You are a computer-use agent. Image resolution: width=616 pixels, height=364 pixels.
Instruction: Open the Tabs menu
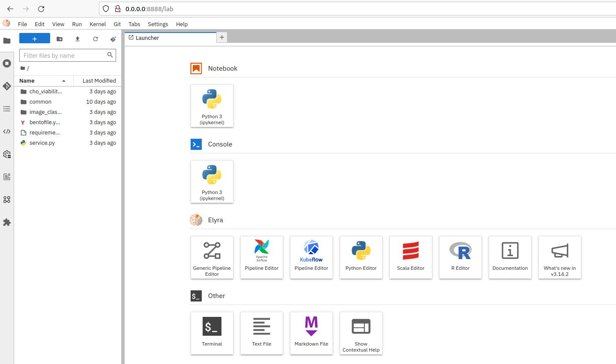135,24
